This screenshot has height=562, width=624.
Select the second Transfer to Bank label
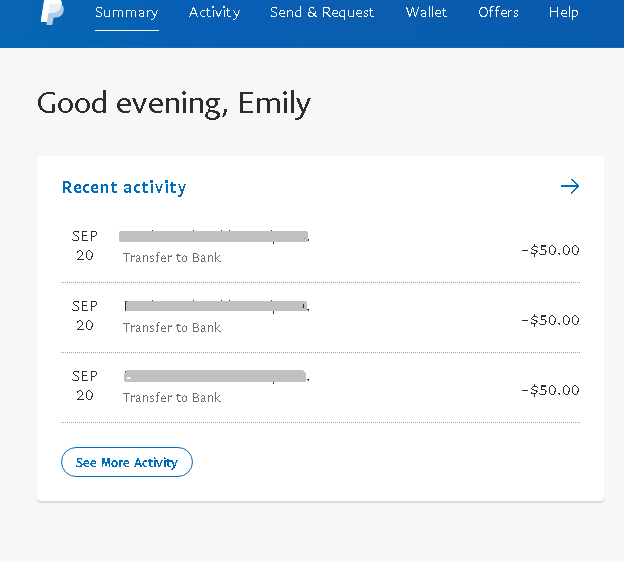pyautogui.click(x=172, y=328)
